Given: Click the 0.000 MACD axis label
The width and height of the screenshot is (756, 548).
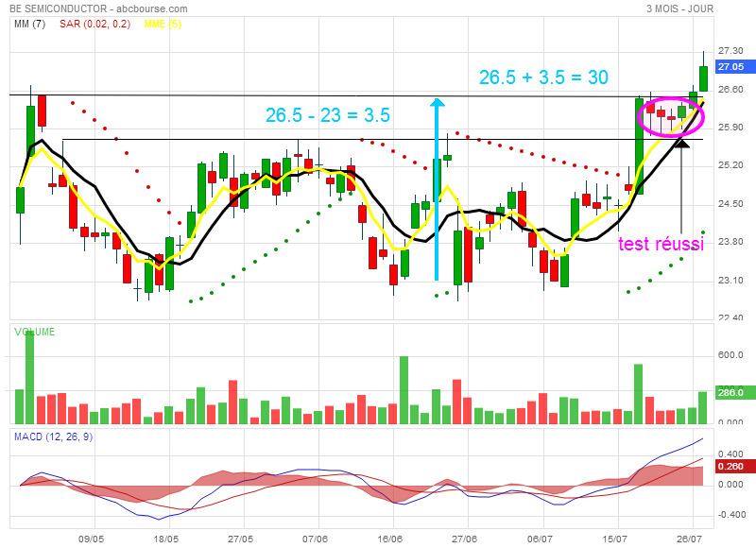Looking at the screenshot, I should pos(730,485).
